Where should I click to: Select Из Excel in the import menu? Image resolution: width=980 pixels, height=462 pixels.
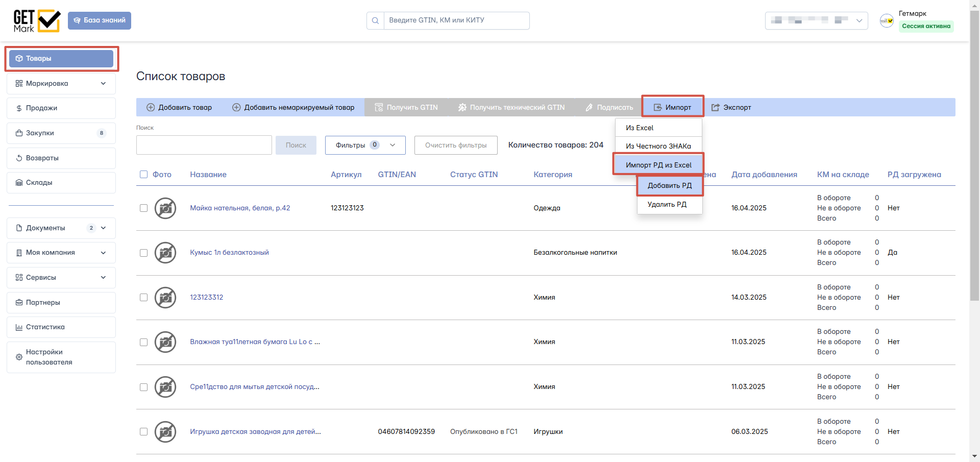point(658,128)
